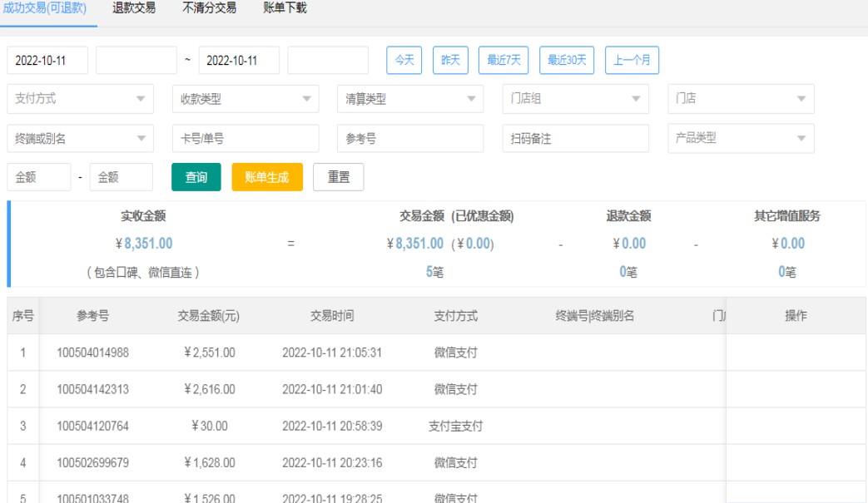Expand the 产品类型 dropdown
This screenshot has width=868, height=503.
click(740, 139)
